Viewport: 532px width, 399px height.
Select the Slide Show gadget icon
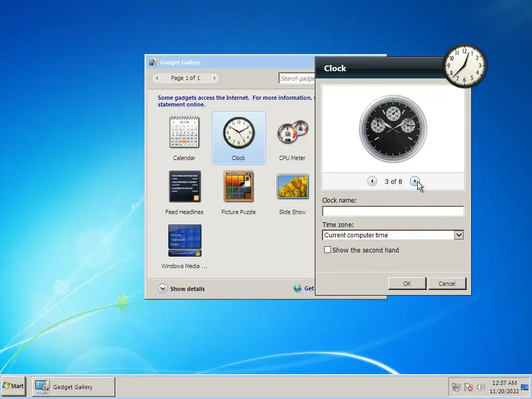tap(292, 187)
